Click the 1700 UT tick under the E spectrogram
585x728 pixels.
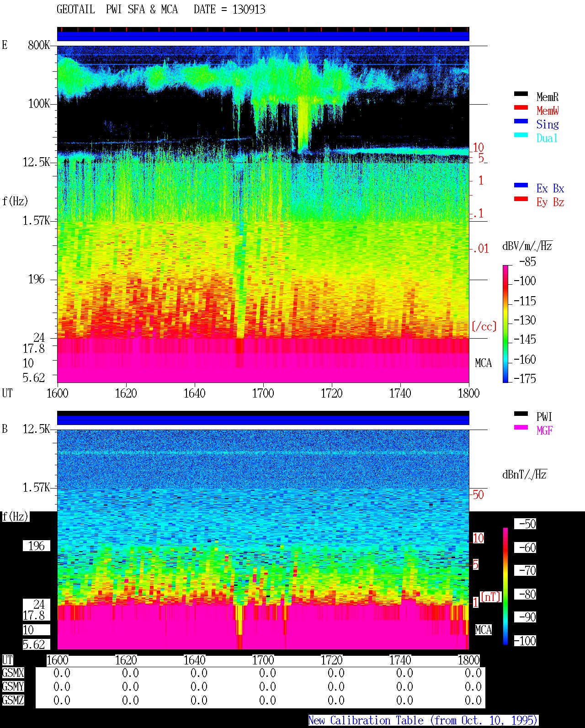[x=263, y=393]
